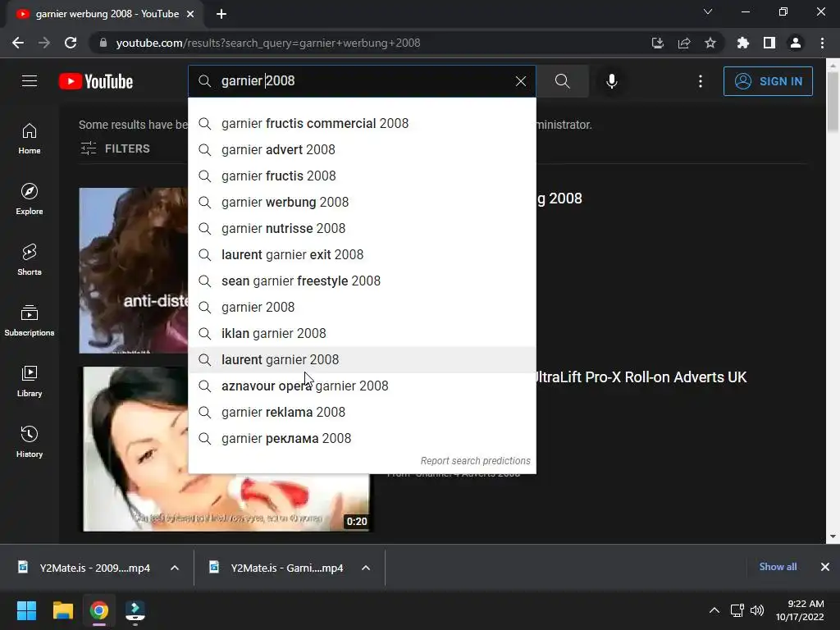Choose suggestion garnier nutrisse 2008

point(362,228)
